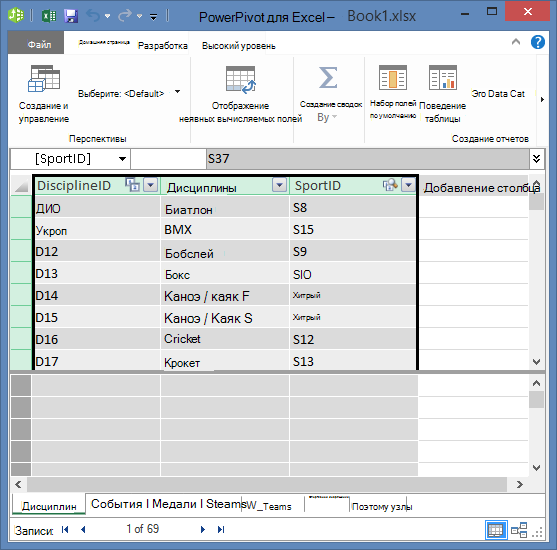Open Поведение таблицы settings
The height and width of the screenshot is (550, 557).
[443, 94]
